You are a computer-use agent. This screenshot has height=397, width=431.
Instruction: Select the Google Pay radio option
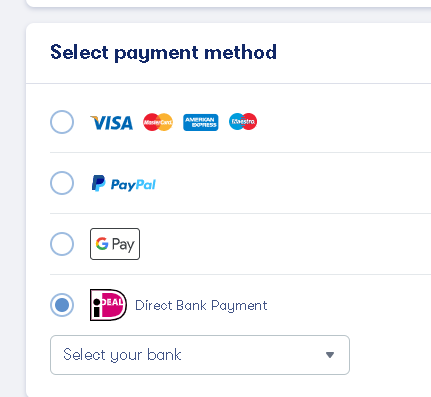pyautogui.click(x=62, y=244)
